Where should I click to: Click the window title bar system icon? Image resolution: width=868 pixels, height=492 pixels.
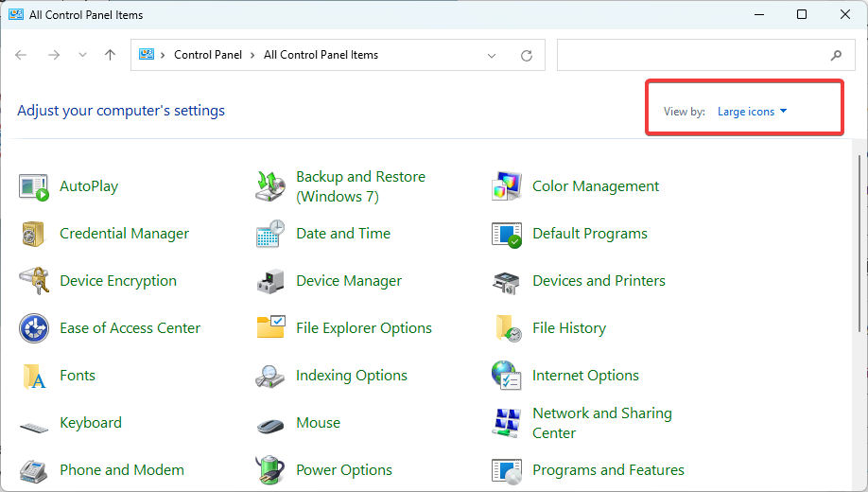click(16, 14)
